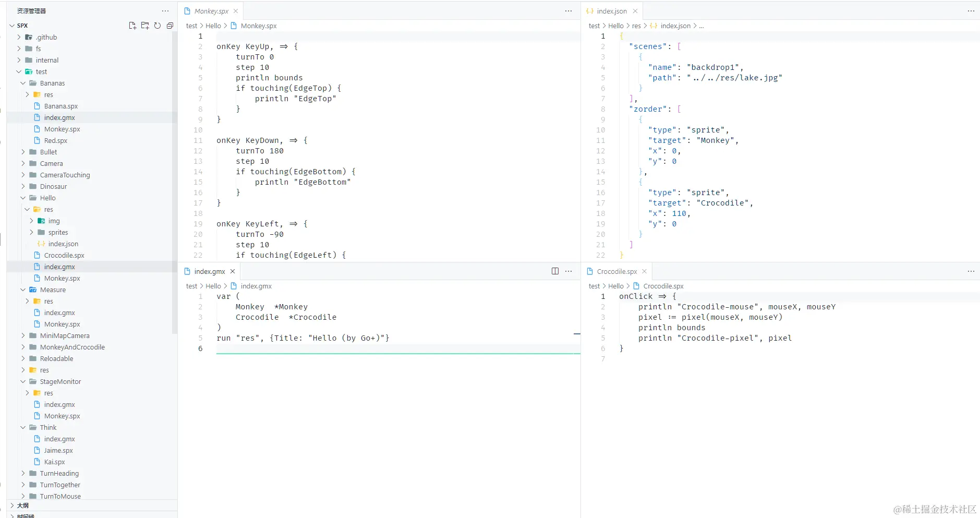Image resolution: width=980 pixels, height=518 pixels.
Task: Open more actions for index.json editor group
Action: click(971, 11)
